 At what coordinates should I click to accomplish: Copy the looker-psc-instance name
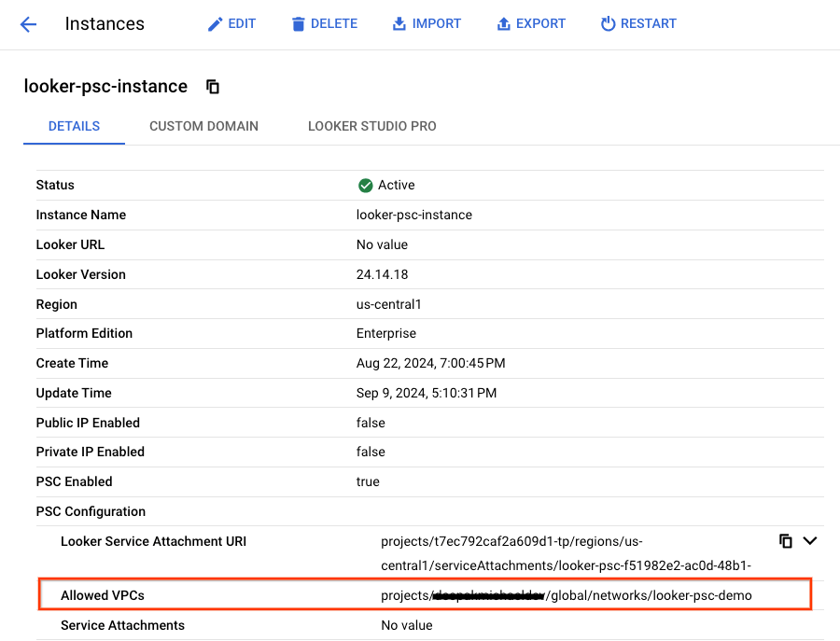point(213,87)
